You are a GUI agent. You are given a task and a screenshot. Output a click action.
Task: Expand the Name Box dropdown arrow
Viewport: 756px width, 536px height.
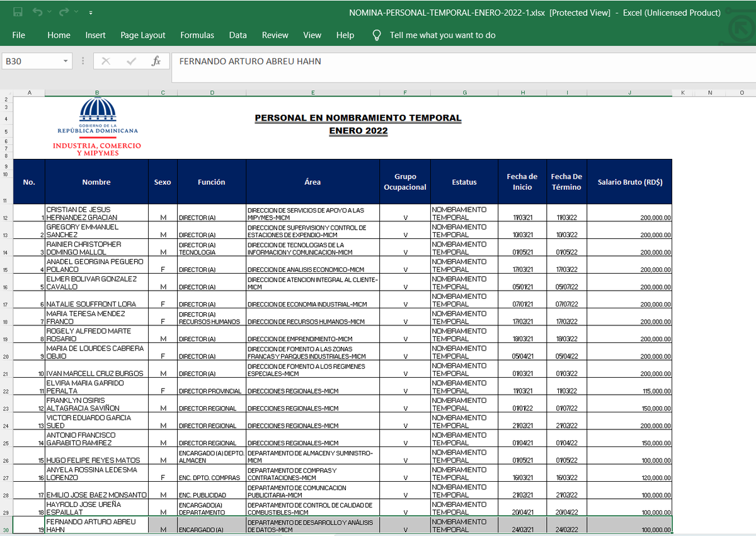(x=66, y=61)
